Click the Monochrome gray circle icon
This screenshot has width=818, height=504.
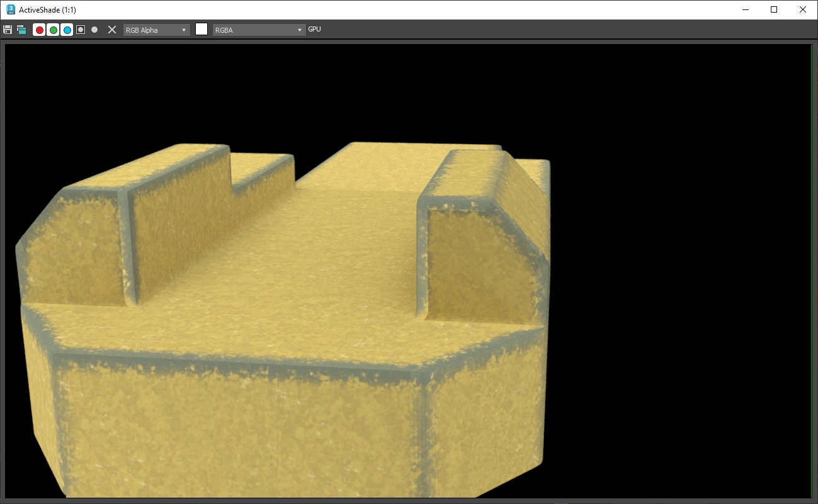(x=94, y=30)
